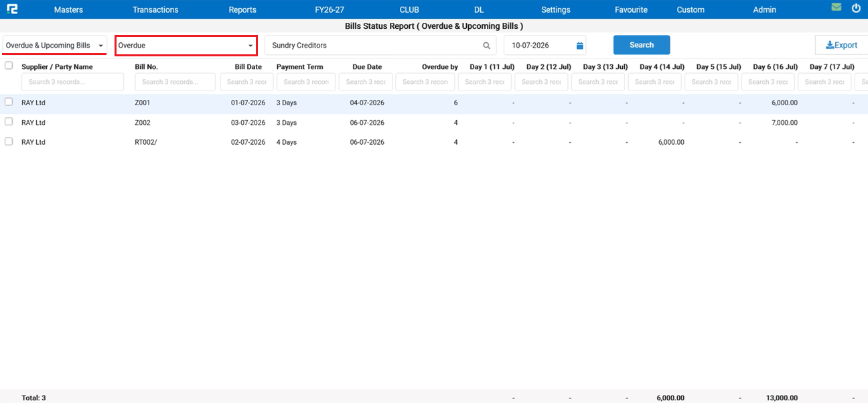Image resolution: width=868 pixels, height=403 pixels.
Task: Focus the Day 6 (16 Jul) filter box
Action: click(x=768, y=82)
